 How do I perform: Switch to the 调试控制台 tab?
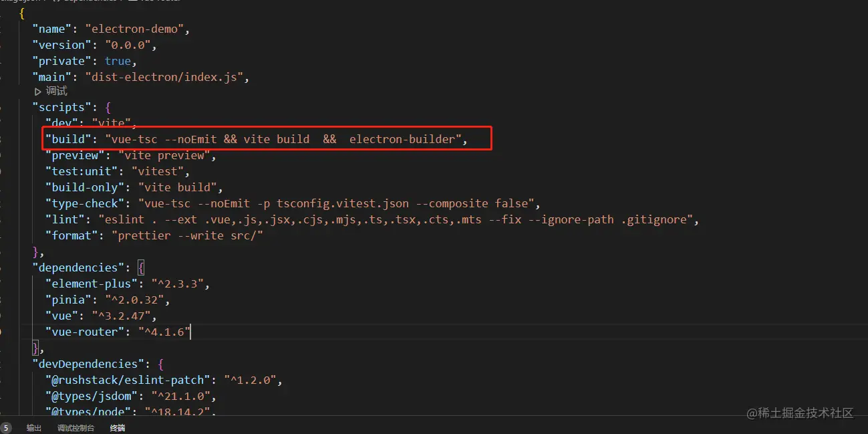coord(76,428)
